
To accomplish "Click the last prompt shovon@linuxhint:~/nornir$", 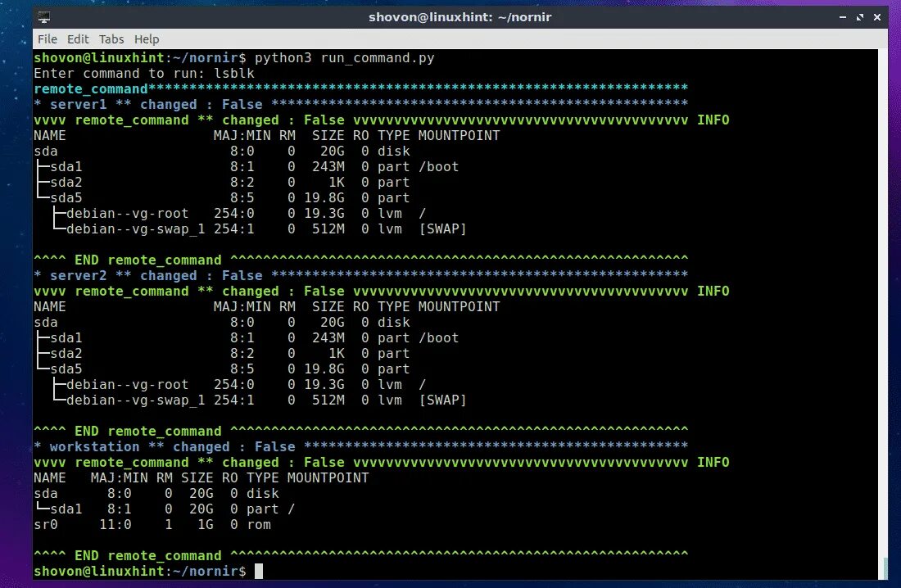I will [x=139, y=572].
